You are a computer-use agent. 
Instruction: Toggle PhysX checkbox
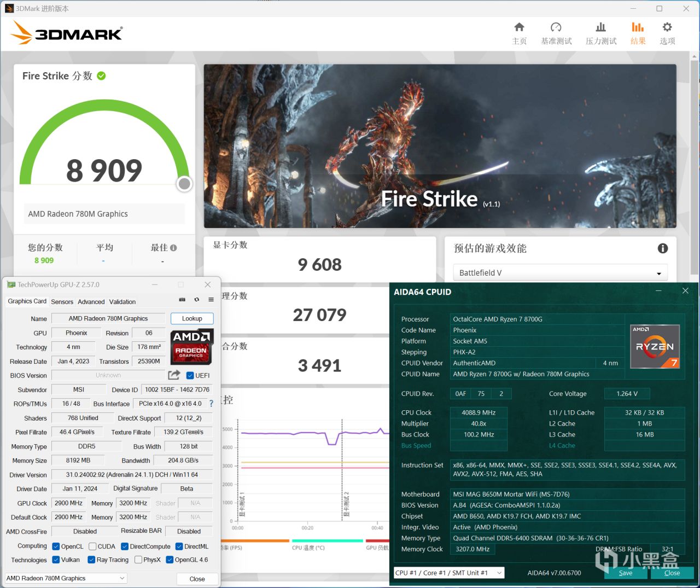(x=138, y=560)
